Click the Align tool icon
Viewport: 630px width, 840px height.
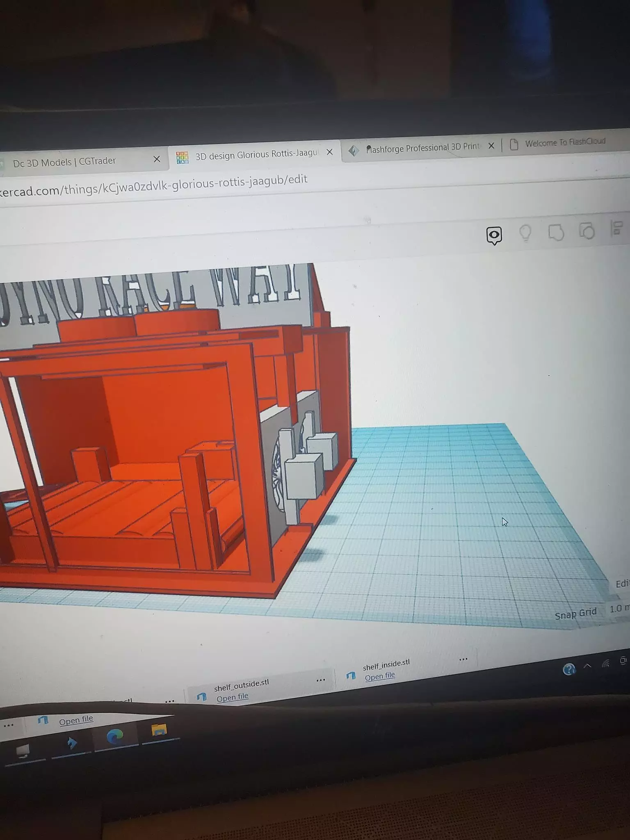(x=616, y=228)
